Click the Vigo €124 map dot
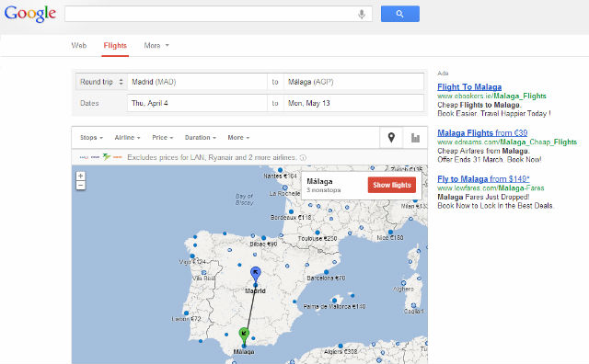Screen dimensions: 589x364 192,256
